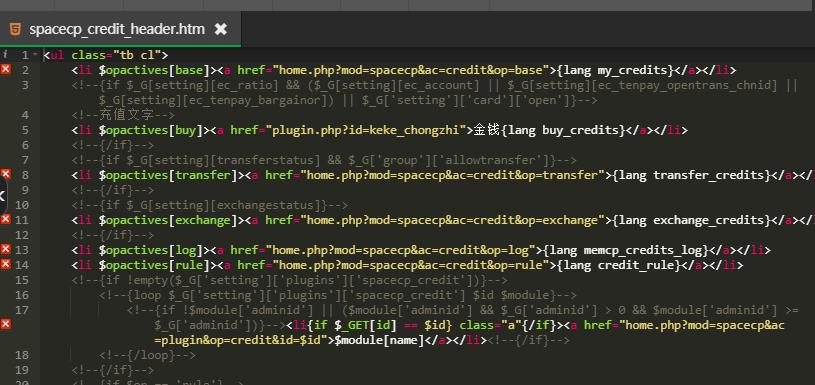Click the op=log URL string on line 13

coord(400,250)
